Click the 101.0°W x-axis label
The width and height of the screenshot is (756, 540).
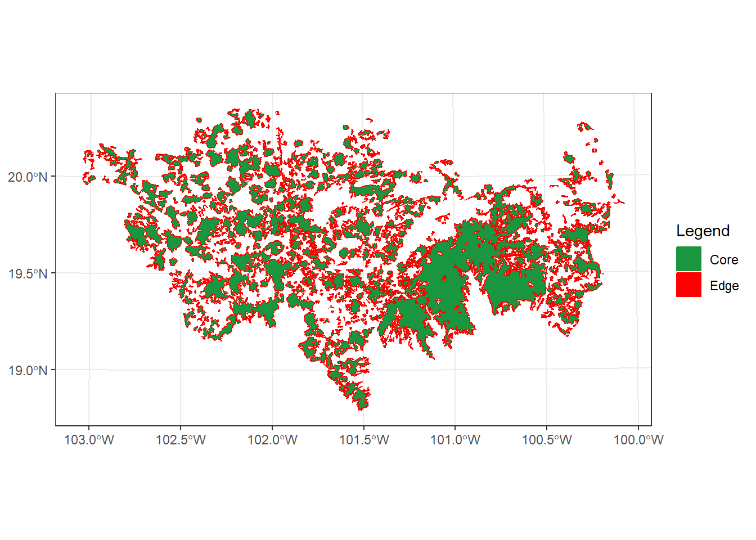click(455, 440)
